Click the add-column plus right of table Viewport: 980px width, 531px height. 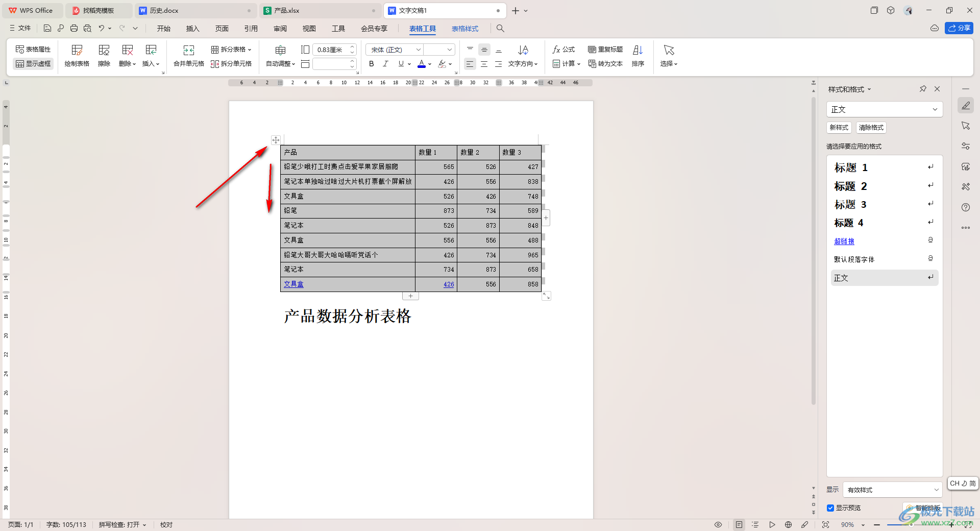[546, 218]
